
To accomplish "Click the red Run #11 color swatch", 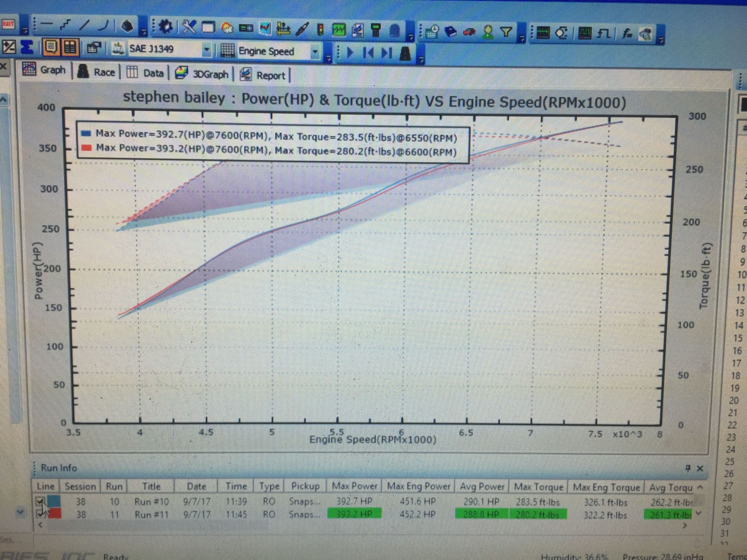I will point(54,514).
